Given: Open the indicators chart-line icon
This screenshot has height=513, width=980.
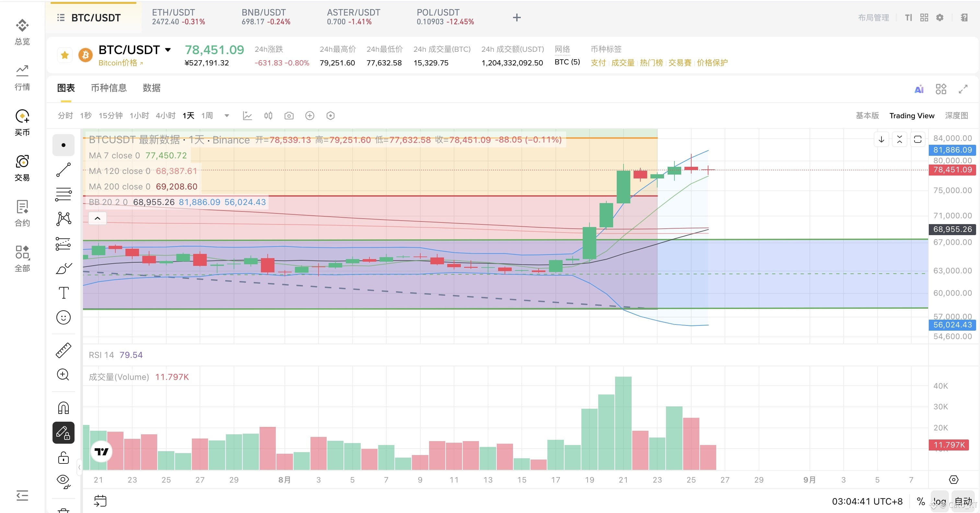Looking at the screenshot, I should (247, 116).
